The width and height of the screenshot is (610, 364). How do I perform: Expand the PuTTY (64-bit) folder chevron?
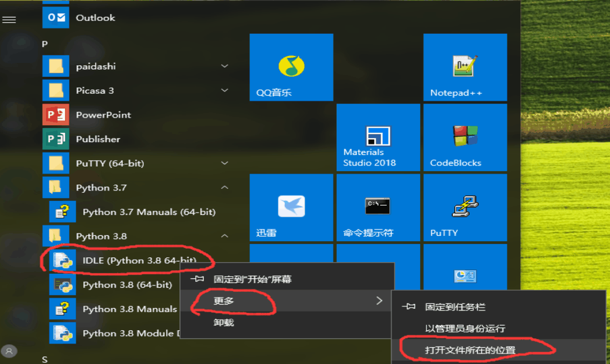pyautogui.click(x=224, y=163)
